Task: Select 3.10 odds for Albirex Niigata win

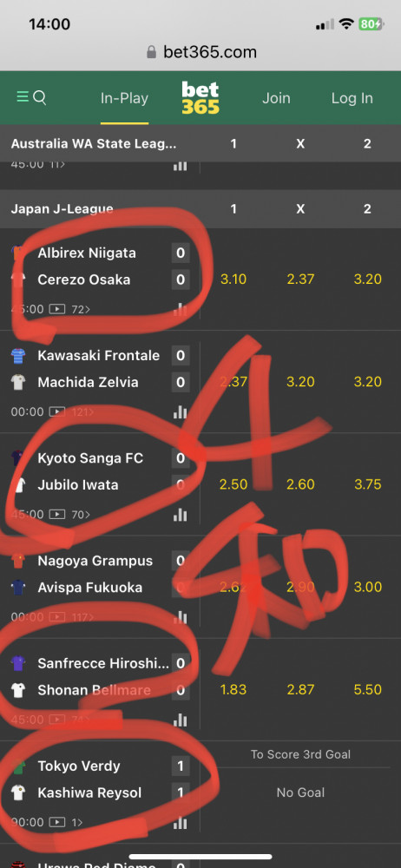Action: [233, 279]
